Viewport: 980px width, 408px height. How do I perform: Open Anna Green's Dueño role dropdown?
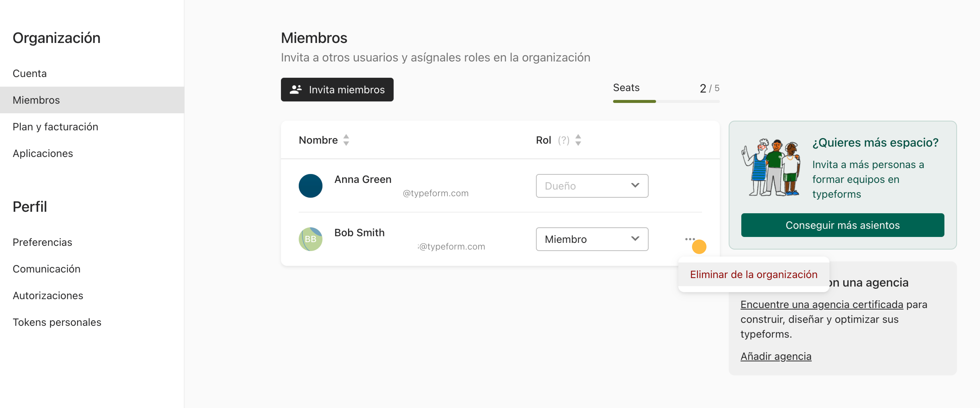[592, 186]
